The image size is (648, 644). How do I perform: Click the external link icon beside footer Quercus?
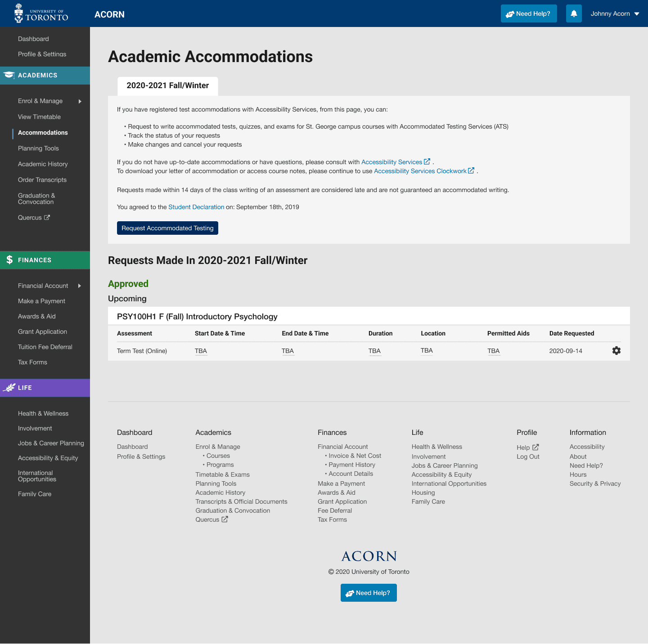tap(225, 519)
